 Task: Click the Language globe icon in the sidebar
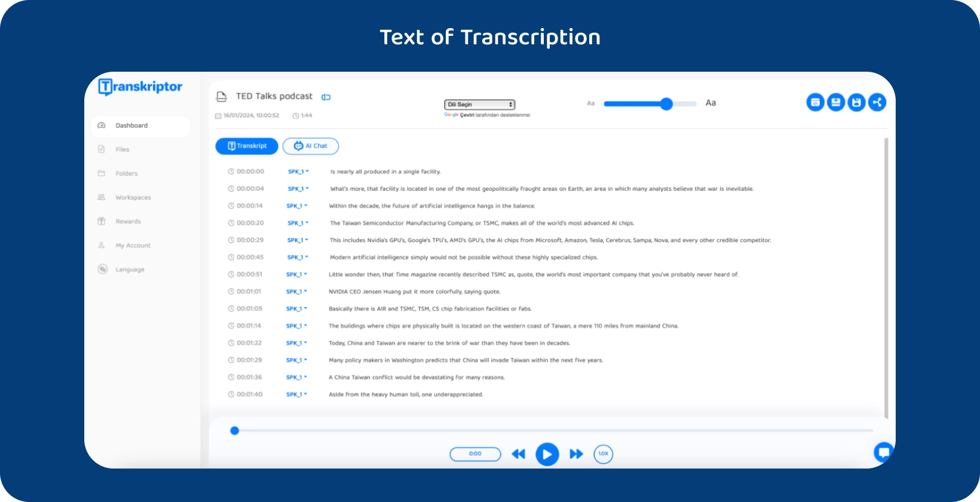102,269
